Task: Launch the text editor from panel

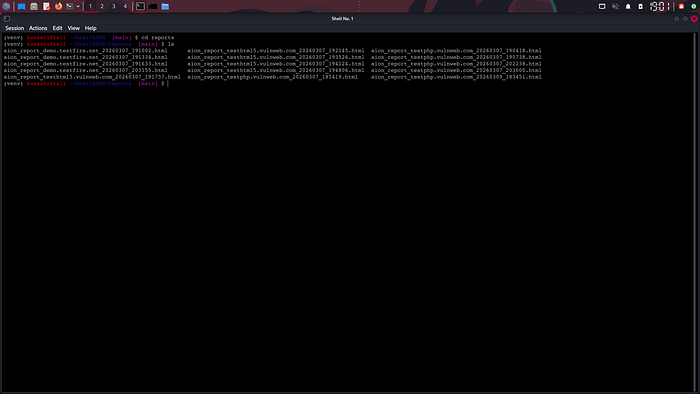Action: [x=46, y=6]
